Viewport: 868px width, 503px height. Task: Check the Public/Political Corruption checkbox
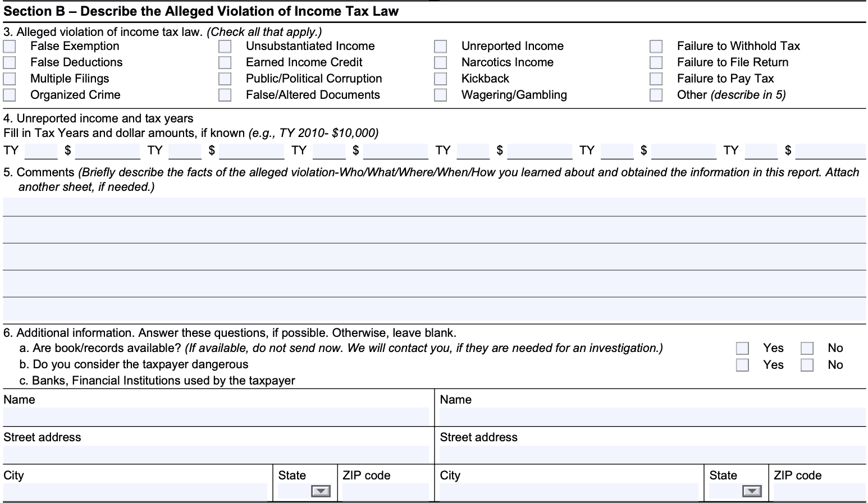[x=225, y=79]
